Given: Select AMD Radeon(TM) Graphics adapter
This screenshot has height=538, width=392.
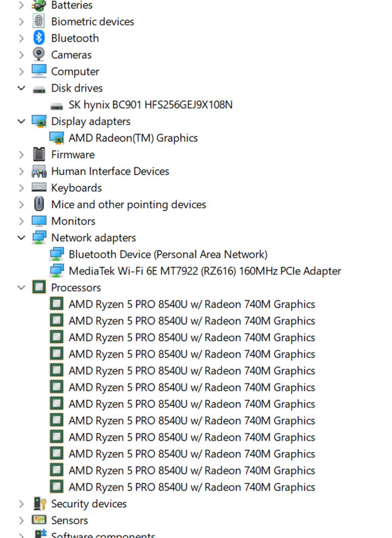Looking at the screenshot, I should tap(133, 138).
